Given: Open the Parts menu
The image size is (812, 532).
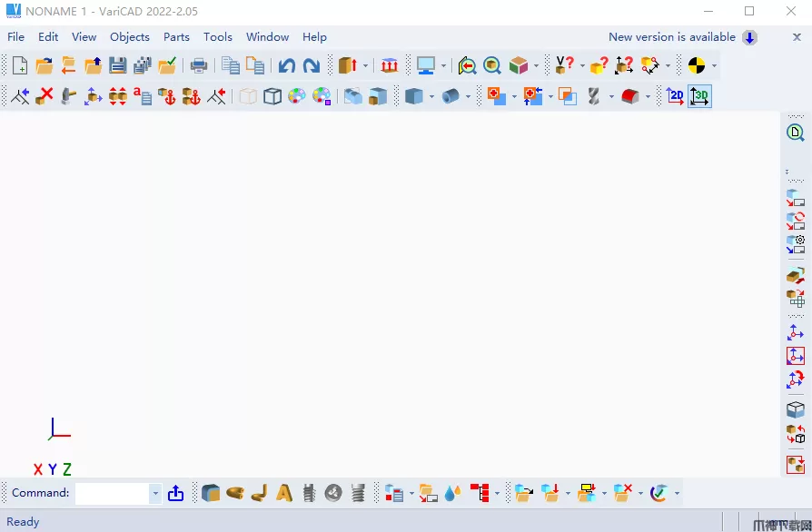Looking at the screenshot, I should point(176,37).
